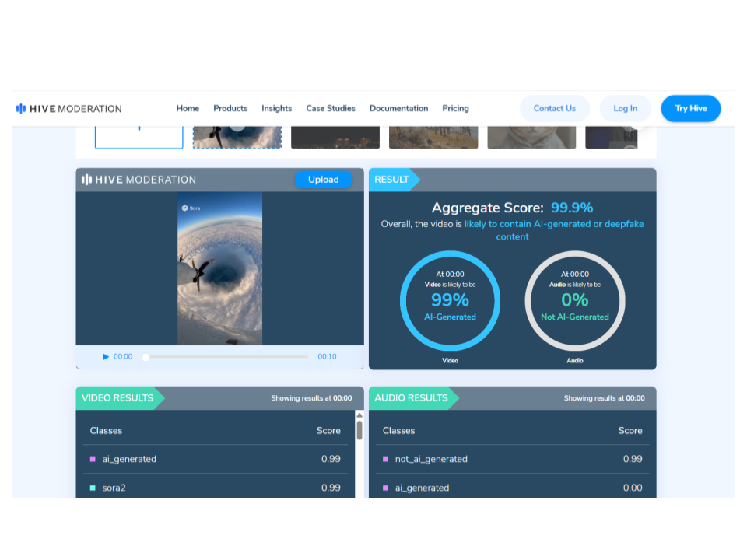
Task: Click the Video 99% AI-Generated circle gauge
Action: tap(450, 301)
